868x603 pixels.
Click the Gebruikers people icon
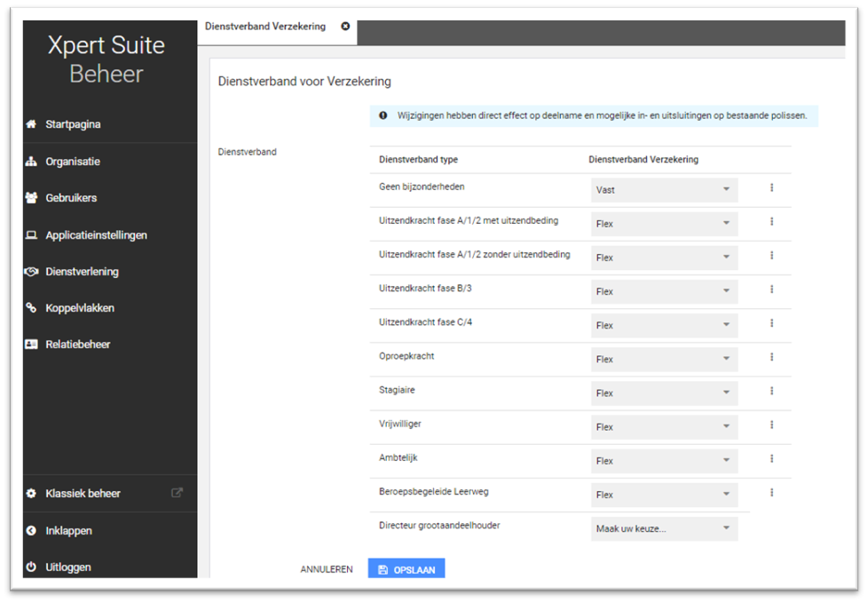point(31,198)
